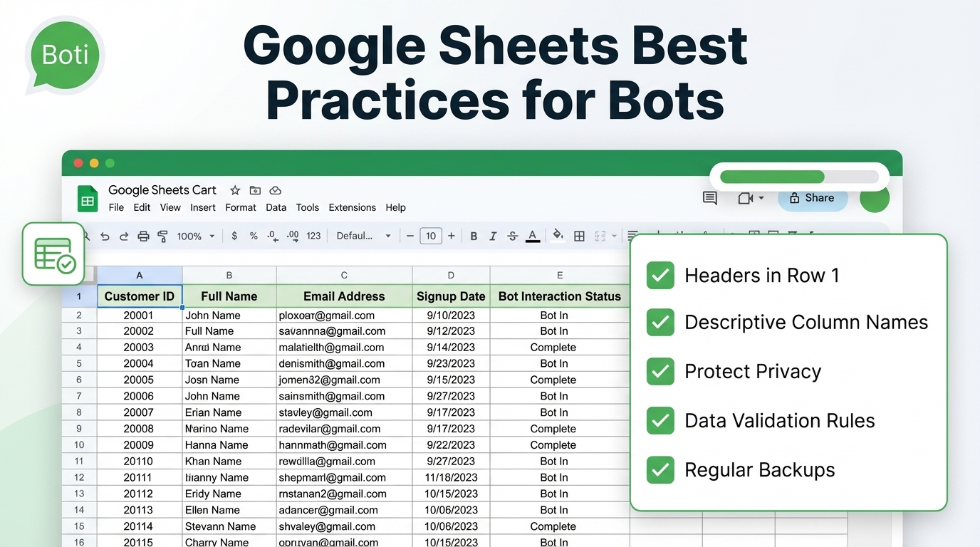Click the Share button

813,198
